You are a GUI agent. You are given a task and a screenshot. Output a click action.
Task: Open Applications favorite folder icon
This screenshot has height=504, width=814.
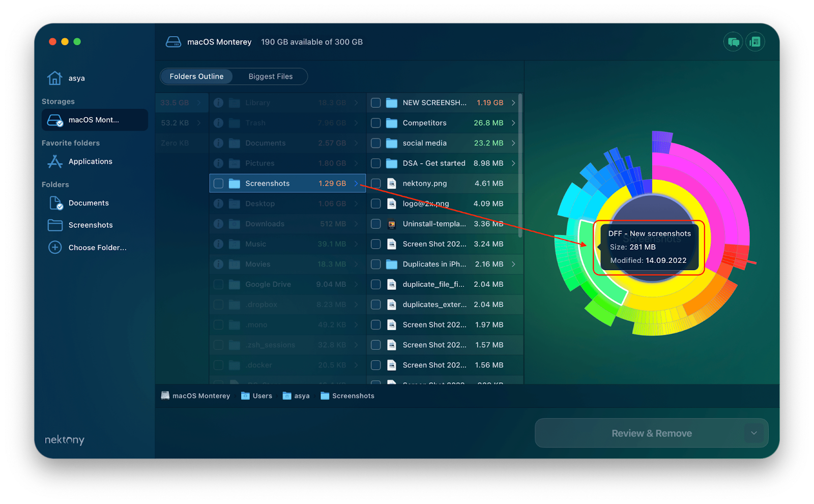55,161
